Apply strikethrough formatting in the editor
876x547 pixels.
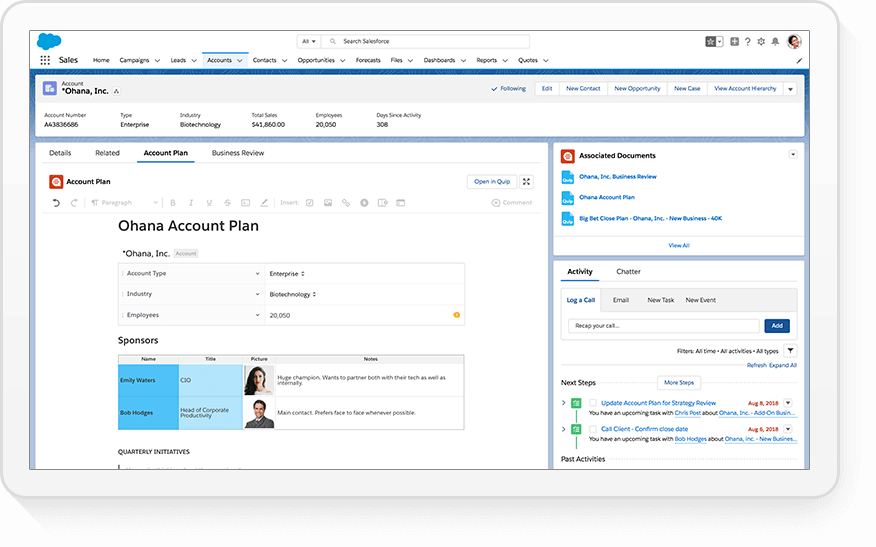(227, 203)
